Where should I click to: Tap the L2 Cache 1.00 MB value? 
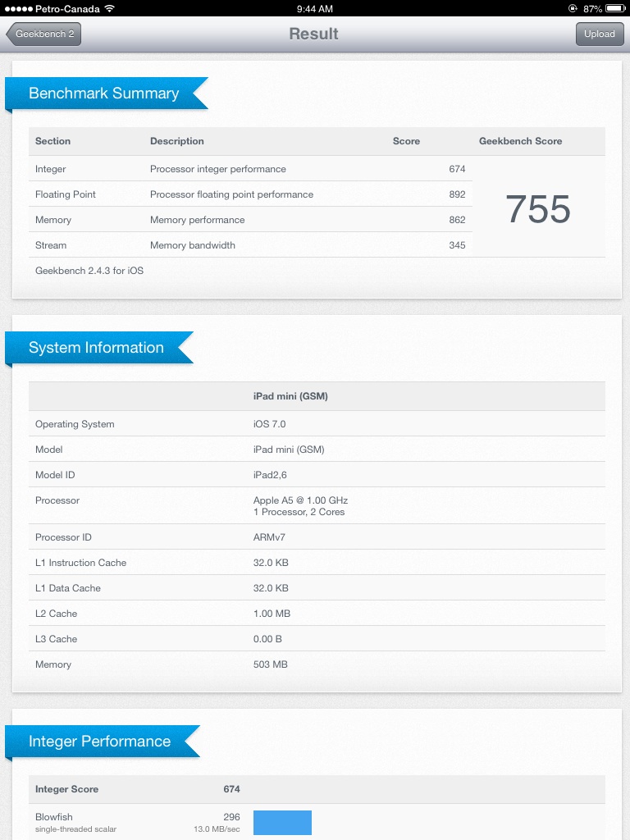pyautogui.click(x=272, y=614)
